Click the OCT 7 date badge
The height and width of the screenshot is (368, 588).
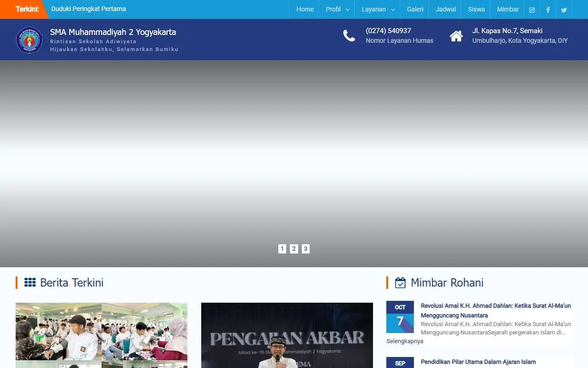coord(400,317)
